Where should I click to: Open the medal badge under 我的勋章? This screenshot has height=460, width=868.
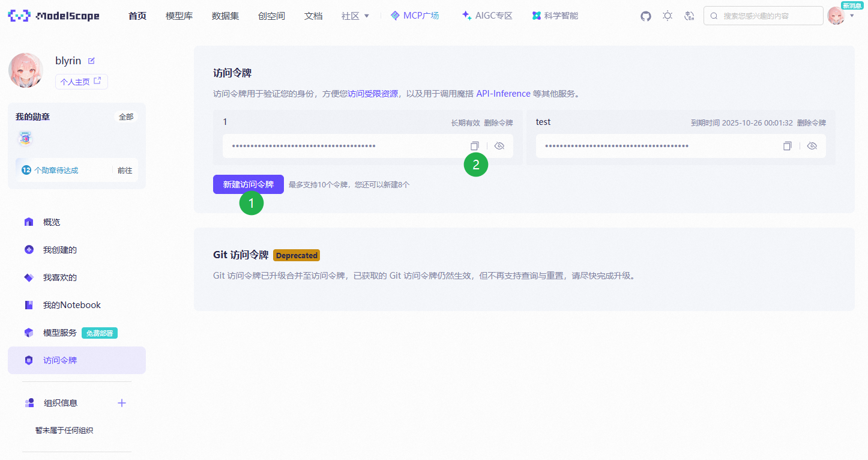(24, 138)
